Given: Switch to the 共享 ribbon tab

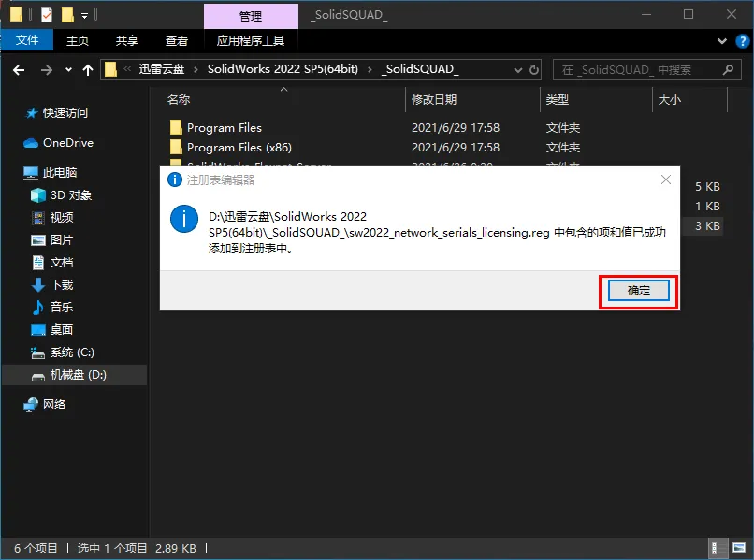Looking at the screenshot, I should pos(127,40).
